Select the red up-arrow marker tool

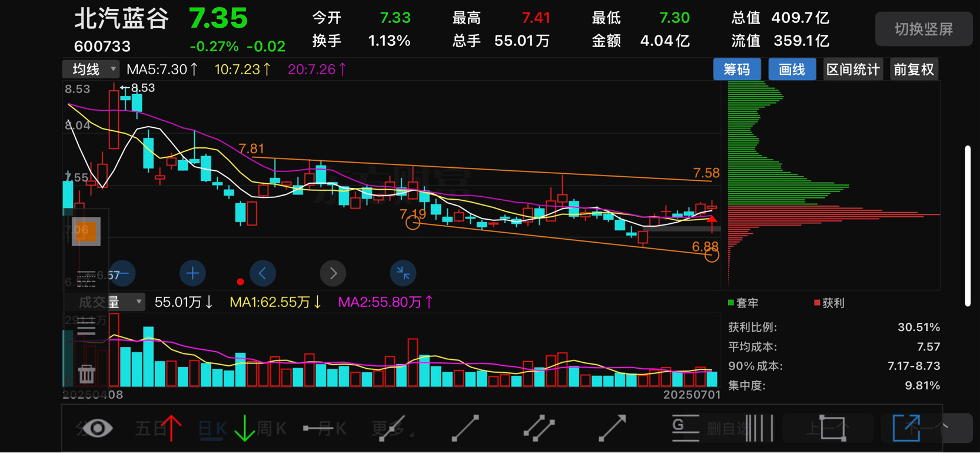[172, 428]
